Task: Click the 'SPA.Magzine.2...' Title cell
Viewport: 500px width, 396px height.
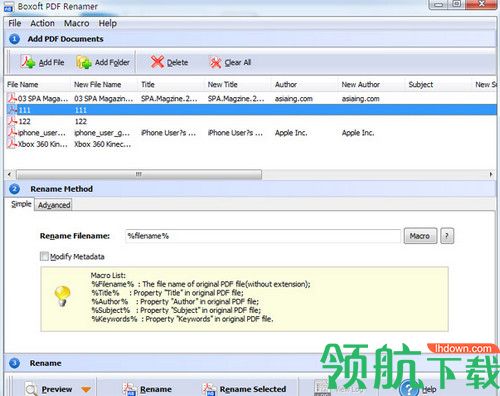Action: coord(169,98)
